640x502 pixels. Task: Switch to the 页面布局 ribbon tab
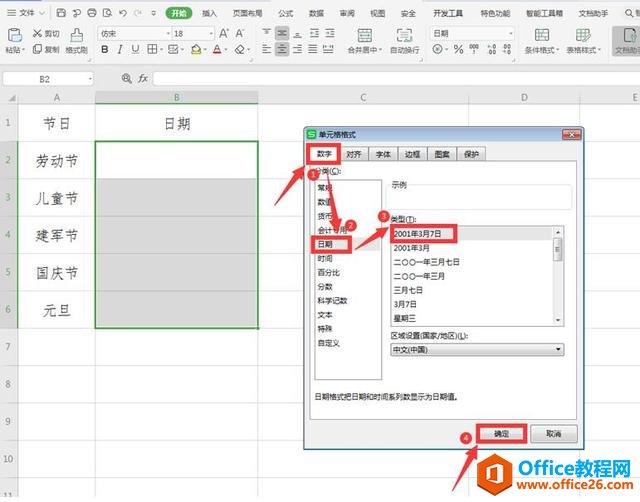click(247, 13)
